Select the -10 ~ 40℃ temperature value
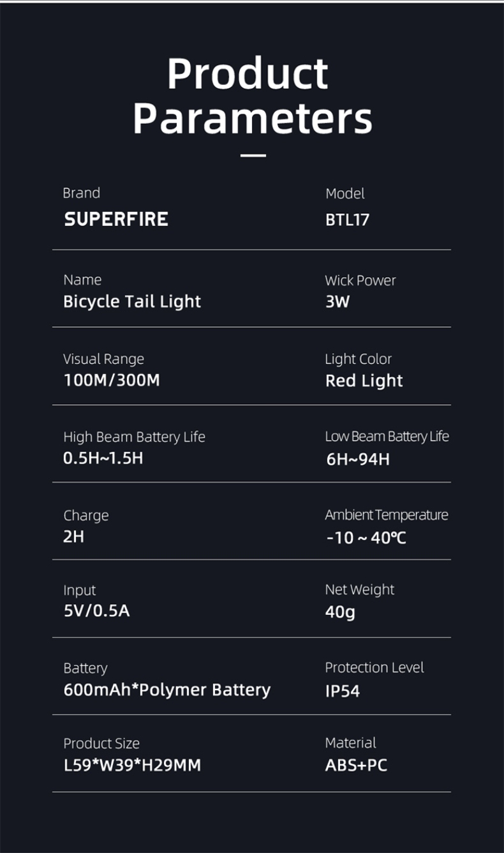Viewport: 504px width, 853px height. click(366, 538)
